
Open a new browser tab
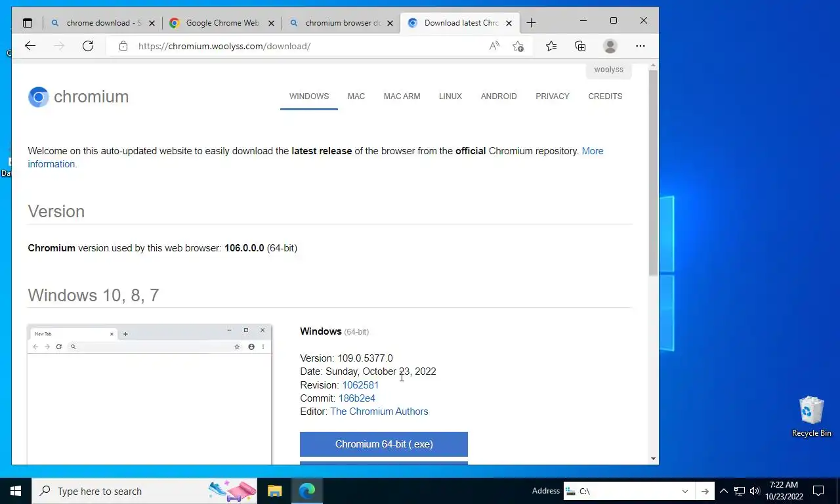click(531, 23)
